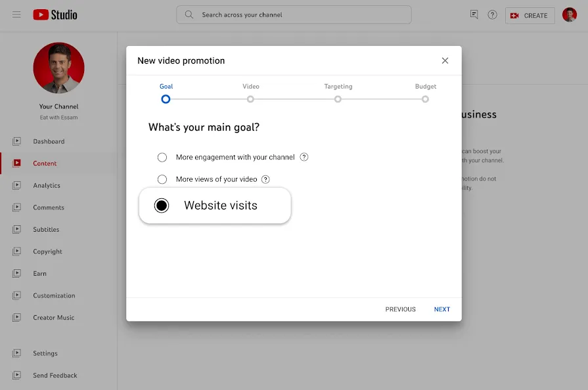
Task: Select the Website visits radio option
Action: point(162,206)
